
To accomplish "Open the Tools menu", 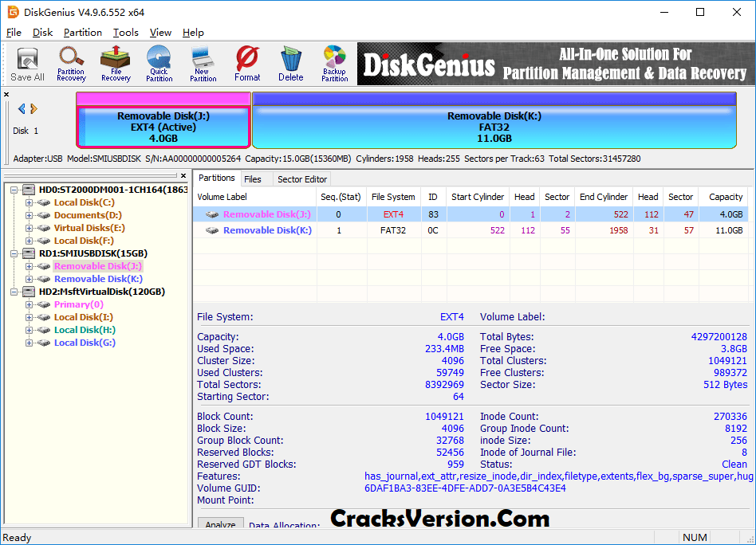I will pyautogui.click(x=125, y=33).
